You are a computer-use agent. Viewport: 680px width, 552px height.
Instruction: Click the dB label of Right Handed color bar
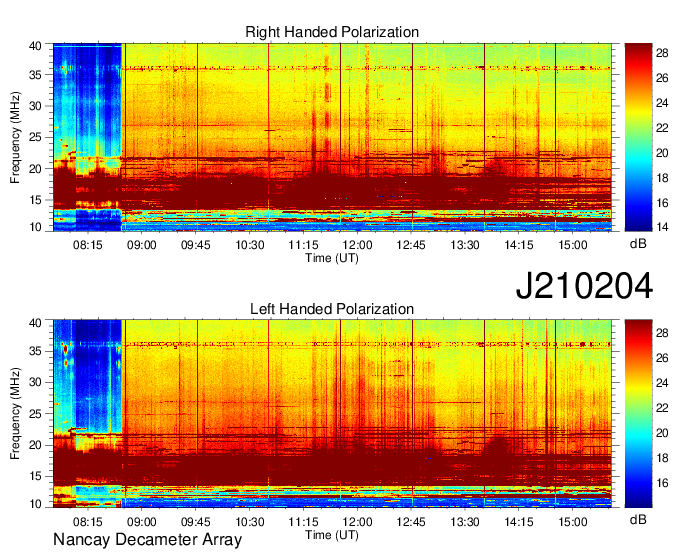(x=638, y=244)
